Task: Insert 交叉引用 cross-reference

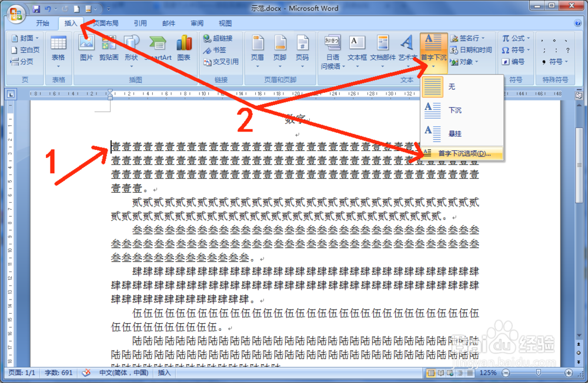Action: click(x=221, y=62)
